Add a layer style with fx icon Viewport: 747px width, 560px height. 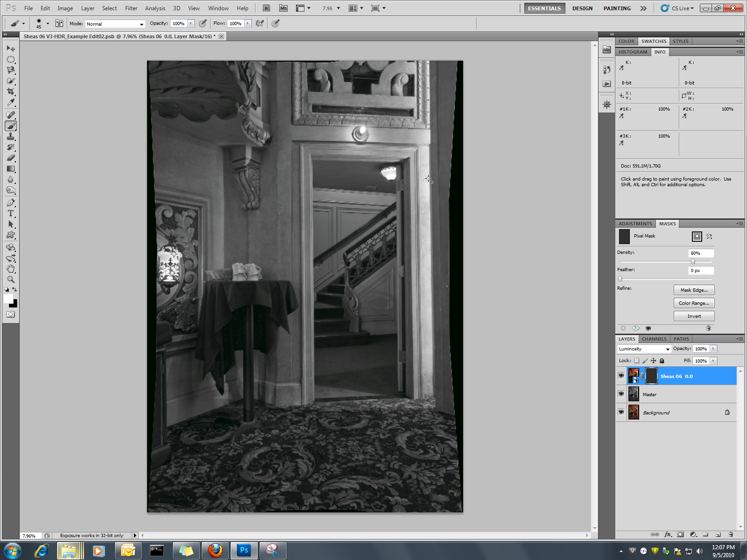coord(668,534)
